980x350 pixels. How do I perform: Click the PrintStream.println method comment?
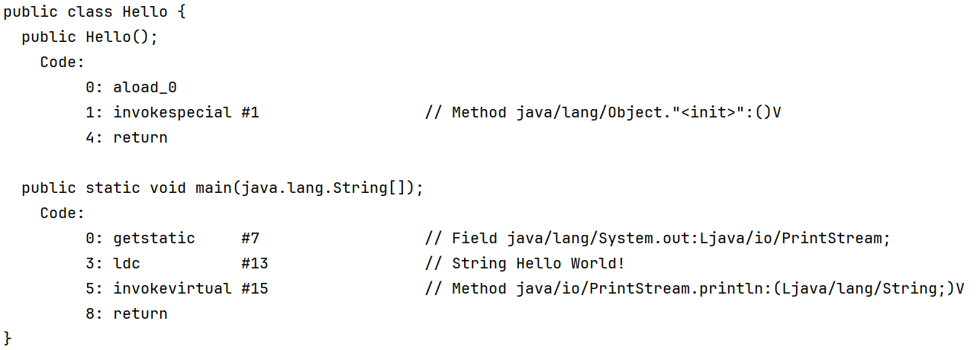pyautogui.click(x=694, y=288)
